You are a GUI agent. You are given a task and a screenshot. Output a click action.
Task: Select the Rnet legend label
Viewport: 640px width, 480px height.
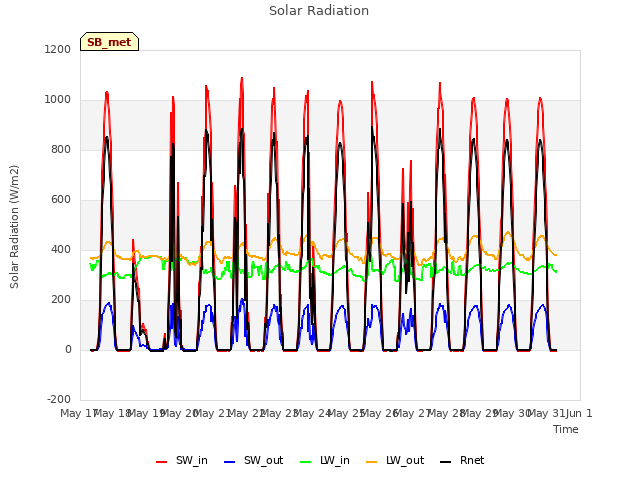click(472, 460)
